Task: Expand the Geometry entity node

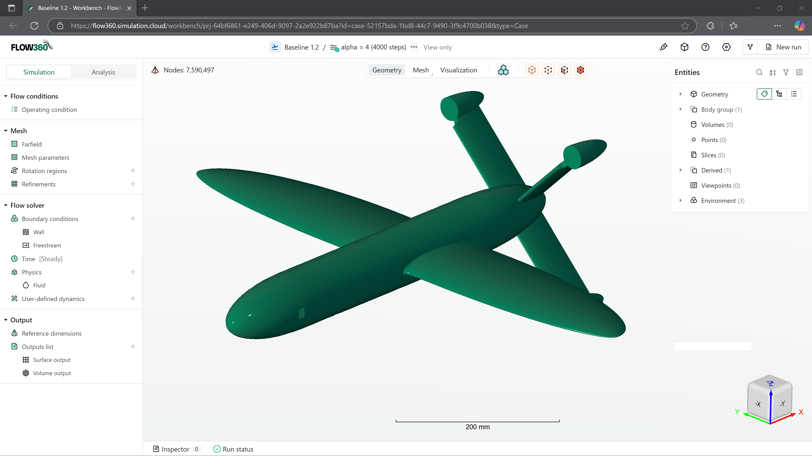Action: 681,94
